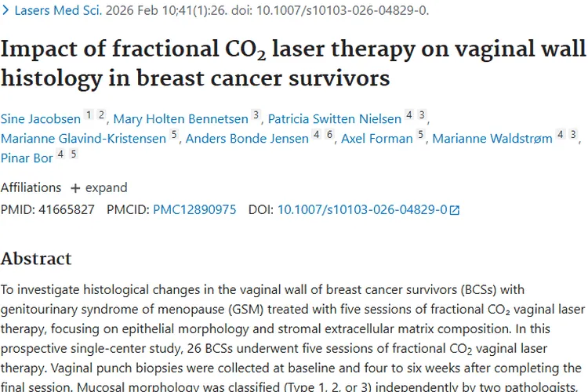Click affiliation superscript 6 after Anders Bonde Jensen
This screenshot has width=588, height=392.
330,135
